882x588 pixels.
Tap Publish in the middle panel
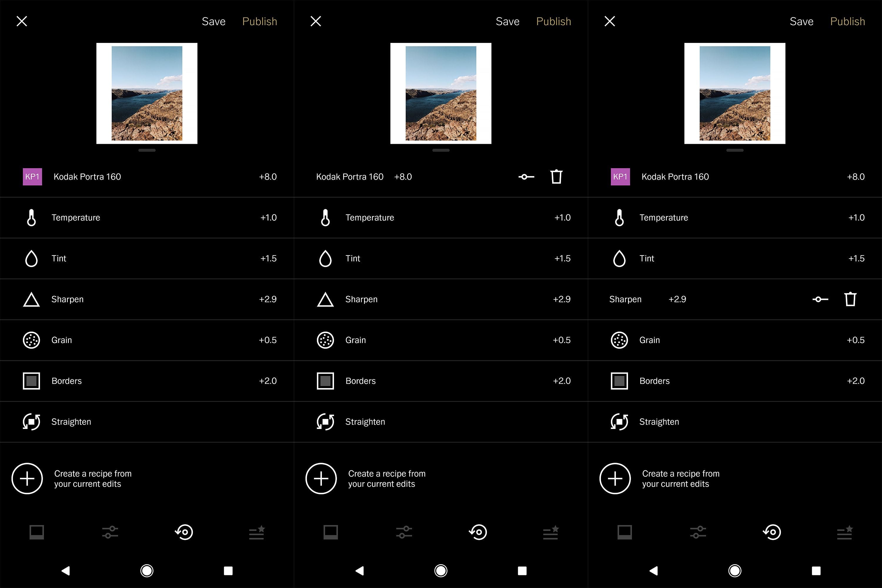coord(554,21)
